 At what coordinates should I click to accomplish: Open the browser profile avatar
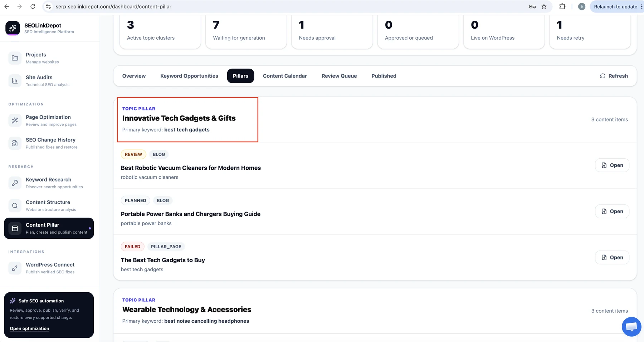(582, 6)
